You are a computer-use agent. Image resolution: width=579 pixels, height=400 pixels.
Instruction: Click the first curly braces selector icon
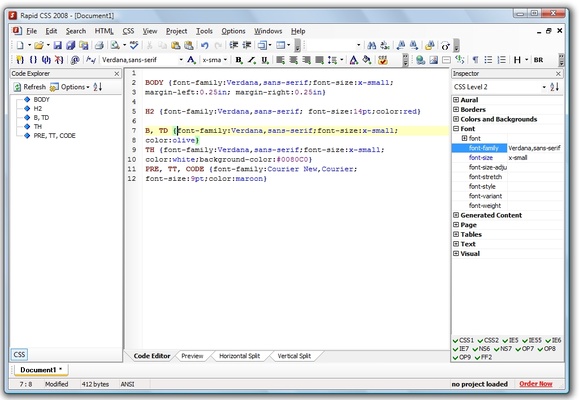(20, 60)
